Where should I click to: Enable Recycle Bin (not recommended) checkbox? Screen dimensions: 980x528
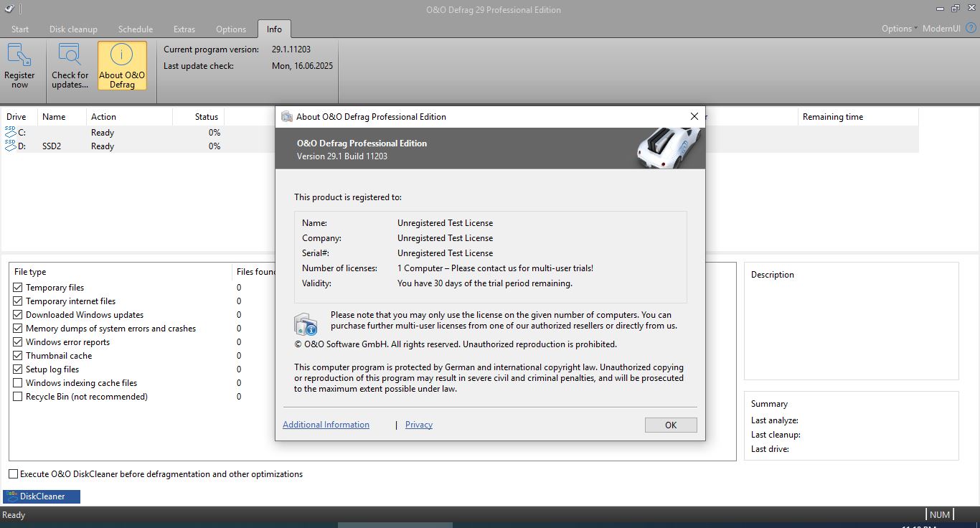pyautogui.click(x=18, y=397)
